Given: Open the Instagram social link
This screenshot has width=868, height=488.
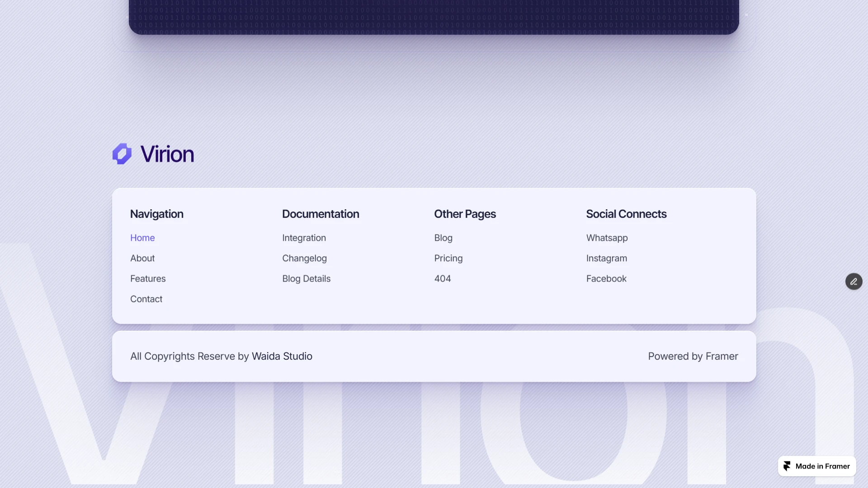Looking at the screenshot, I should 606,258.
